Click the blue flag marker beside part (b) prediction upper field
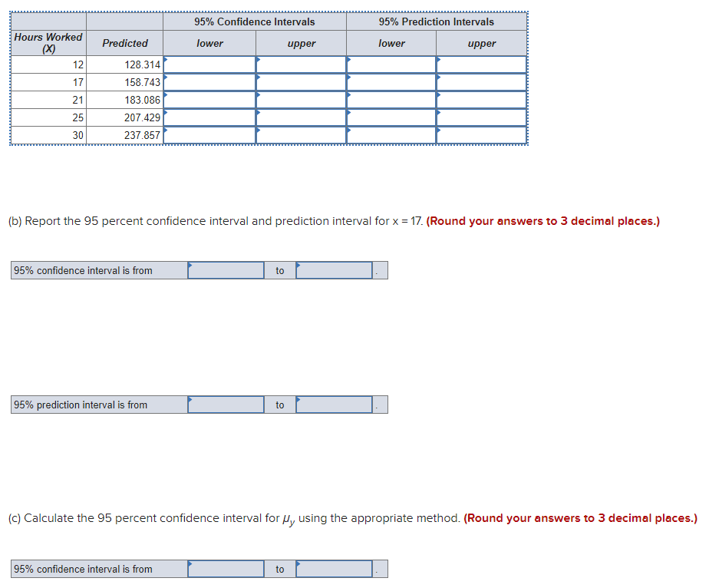 click(x=298, y=400)
